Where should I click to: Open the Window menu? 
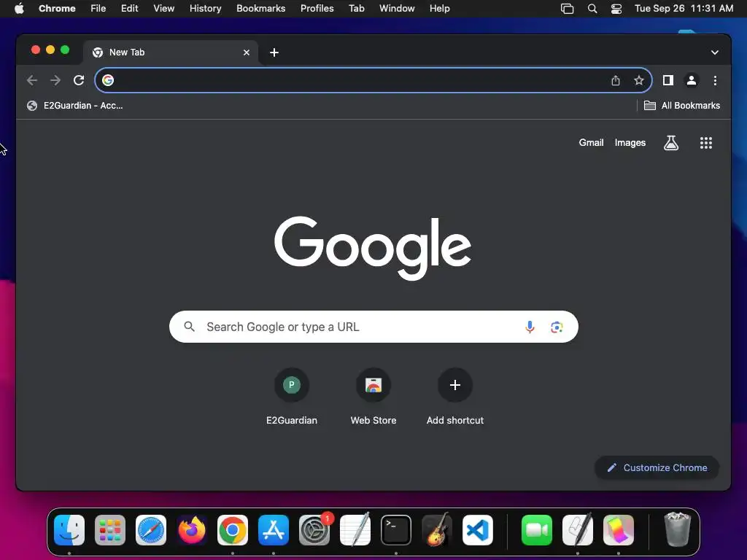point(397,9)
